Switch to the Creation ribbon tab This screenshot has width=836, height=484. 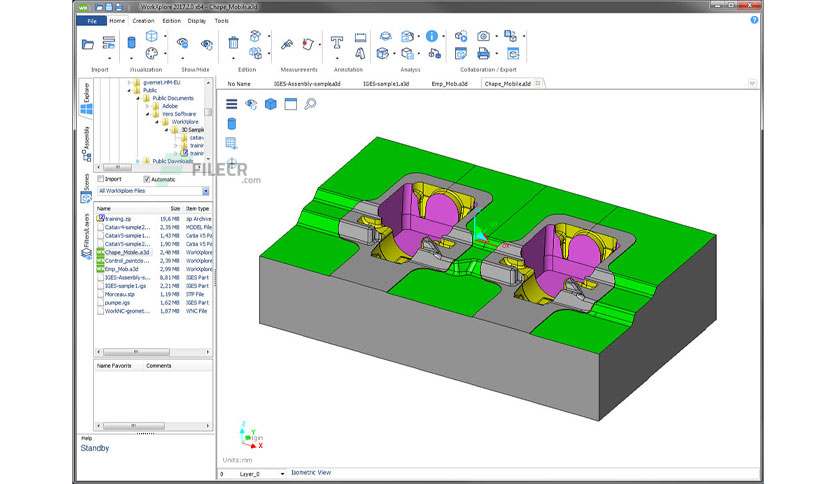(x=143, y=21)
